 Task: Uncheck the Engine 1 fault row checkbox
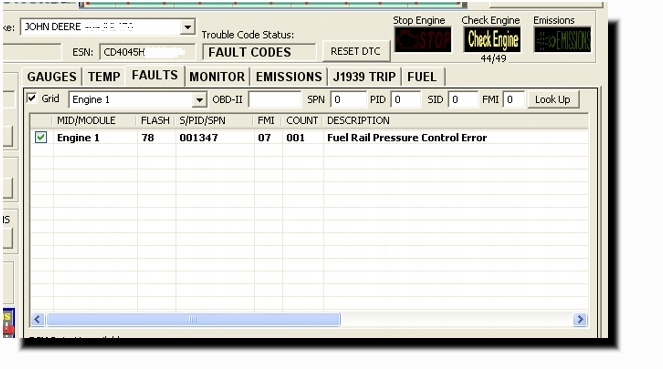(41, 137)
